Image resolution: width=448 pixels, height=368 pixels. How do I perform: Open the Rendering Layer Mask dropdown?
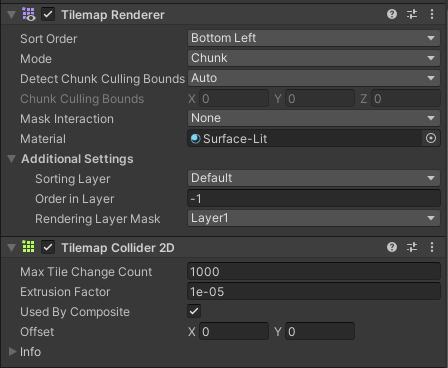(x=314, y=218)
